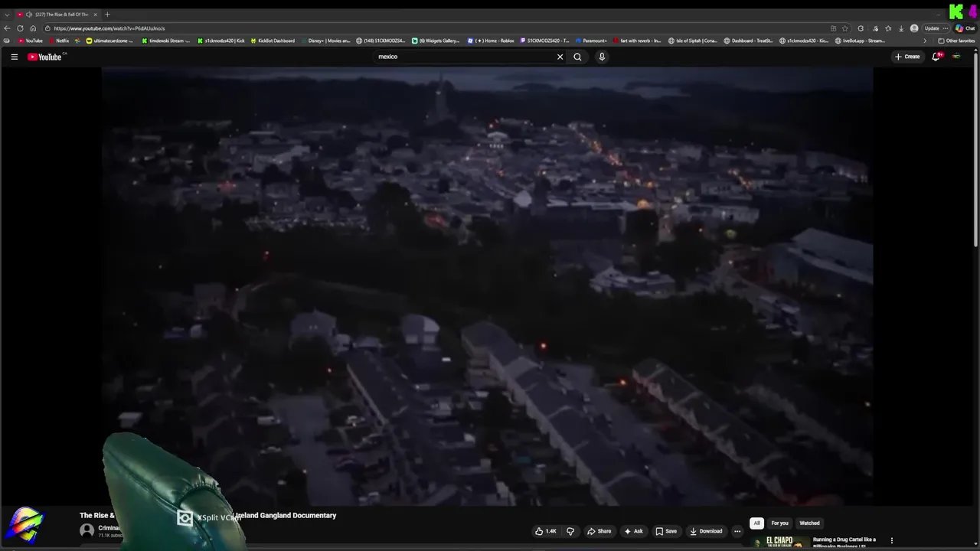Open the Other favorites folder
Screen dimensions: 980x551
956,41
